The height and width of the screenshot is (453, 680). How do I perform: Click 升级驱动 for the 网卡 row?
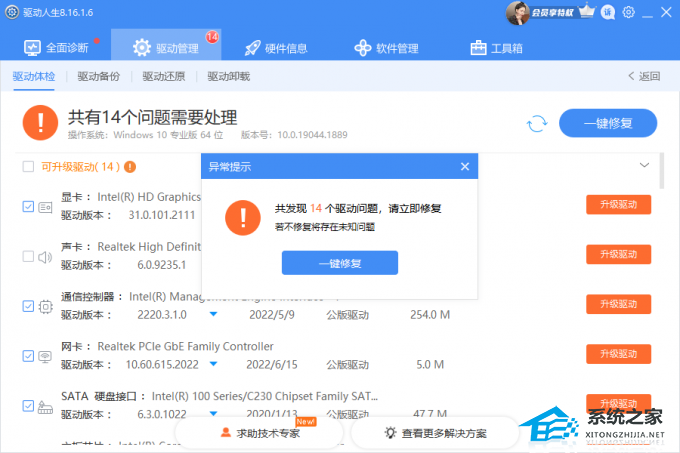point(618,354)
